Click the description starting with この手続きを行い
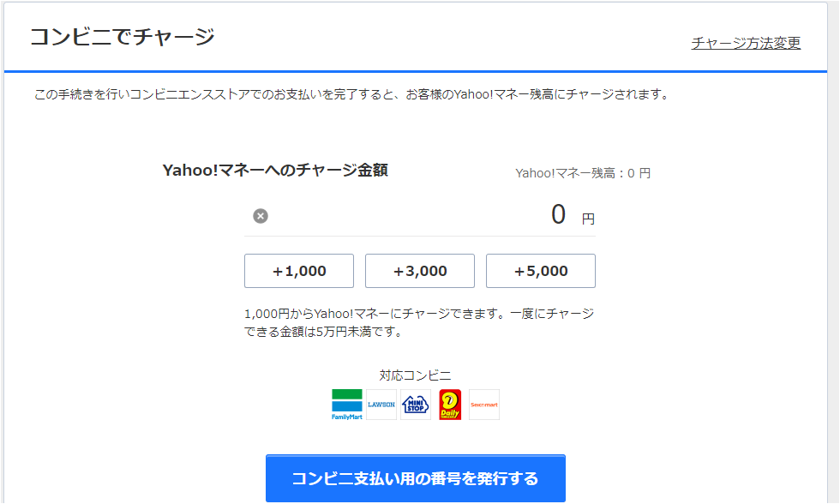 click(352, 94)
